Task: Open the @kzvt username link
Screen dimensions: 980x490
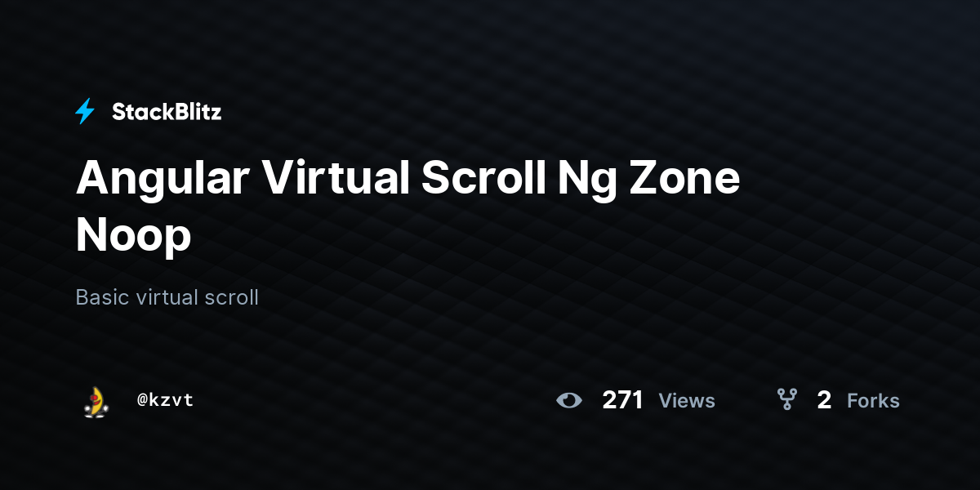Action: pos(166,400)
